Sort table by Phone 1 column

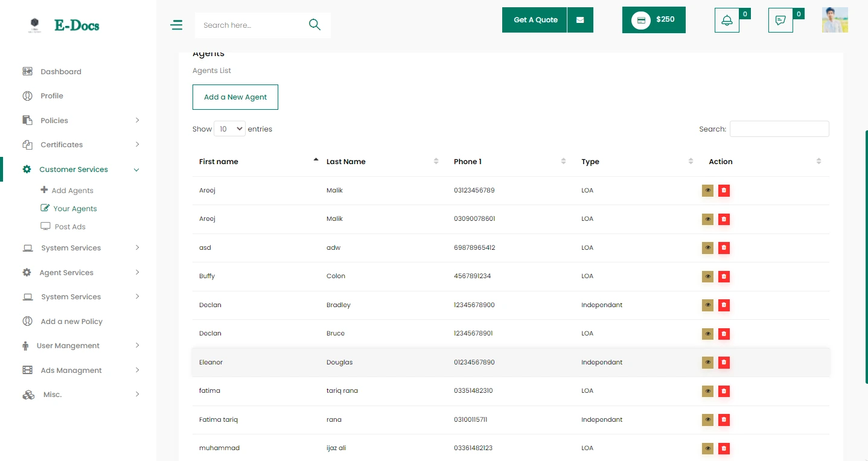click(x=511, y=162)
